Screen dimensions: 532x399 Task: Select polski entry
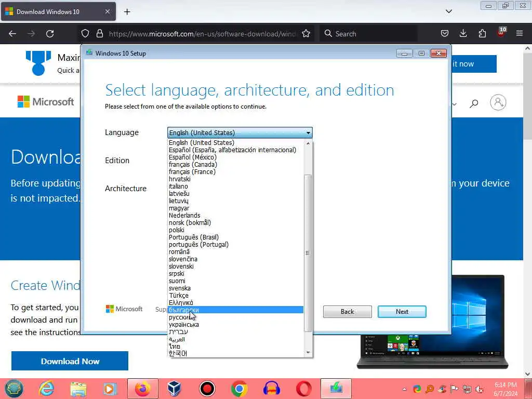pos(235,230)
